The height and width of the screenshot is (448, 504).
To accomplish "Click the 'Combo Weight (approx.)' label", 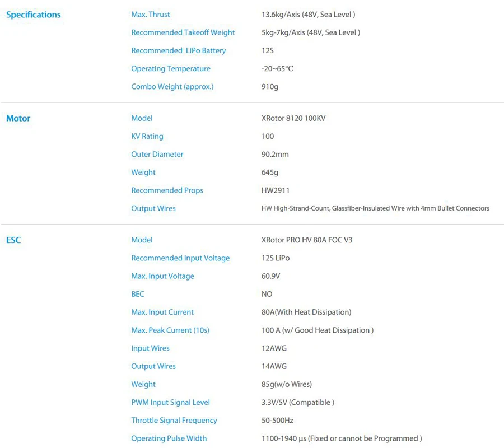I will click(172, 86).
